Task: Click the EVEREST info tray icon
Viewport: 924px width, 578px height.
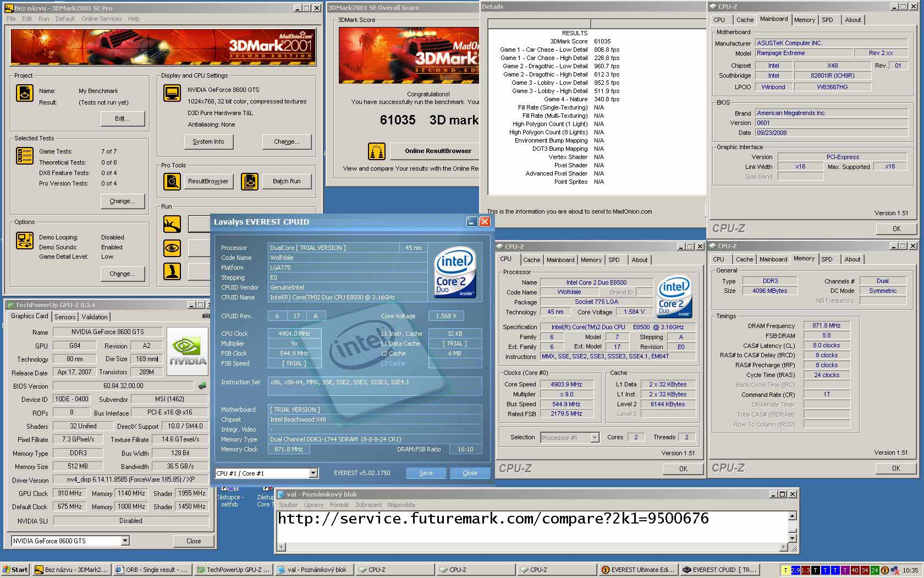Action: (x=884, y=570)
